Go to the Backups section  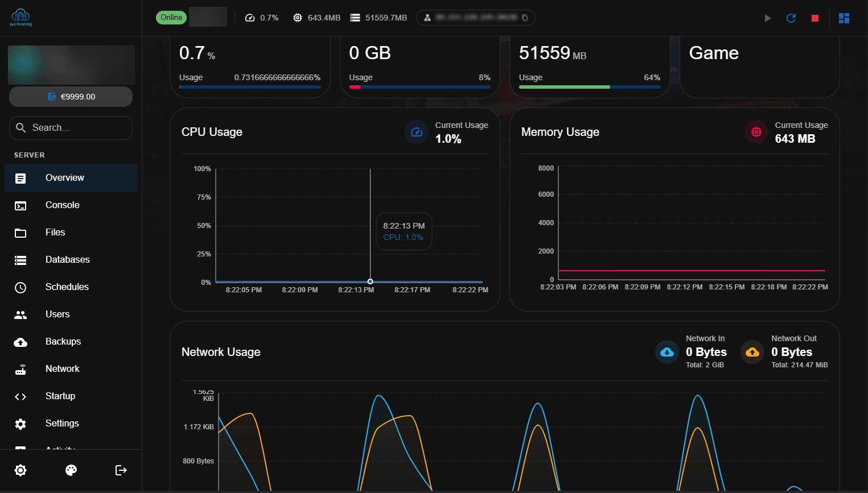(x=71, y=342)
